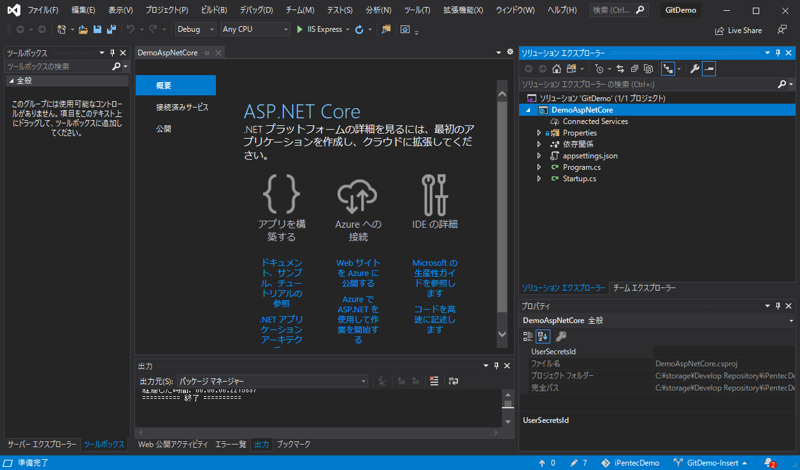800x470 pixels.
Task: Open the ビルド(B) menu
Action: point(214,10)
